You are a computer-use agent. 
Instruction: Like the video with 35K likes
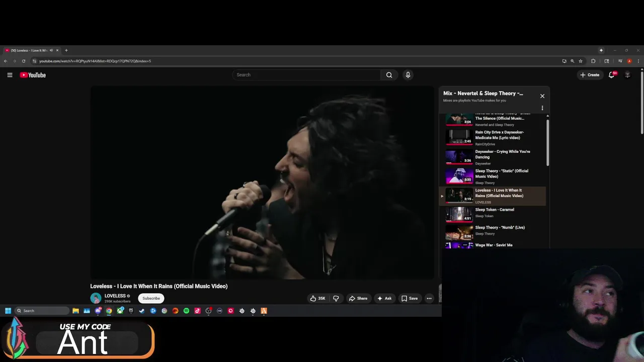point(317,298)
